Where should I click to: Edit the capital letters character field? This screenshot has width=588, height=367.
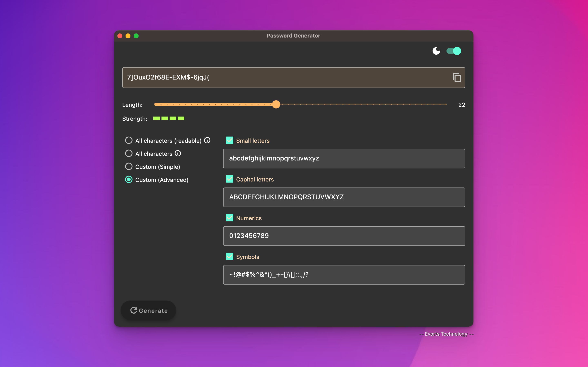click(344, 197)
